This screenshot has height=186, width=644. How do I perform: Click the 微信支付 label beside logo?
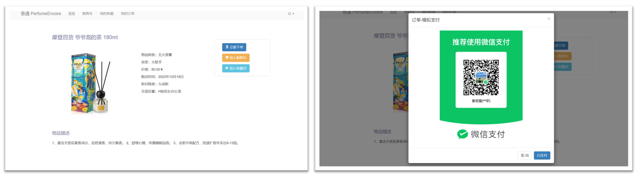[488, 134]
